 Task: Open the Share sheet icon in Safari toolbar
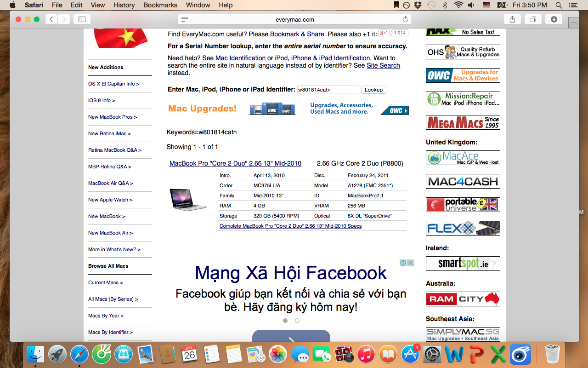(x=512, y=19)
